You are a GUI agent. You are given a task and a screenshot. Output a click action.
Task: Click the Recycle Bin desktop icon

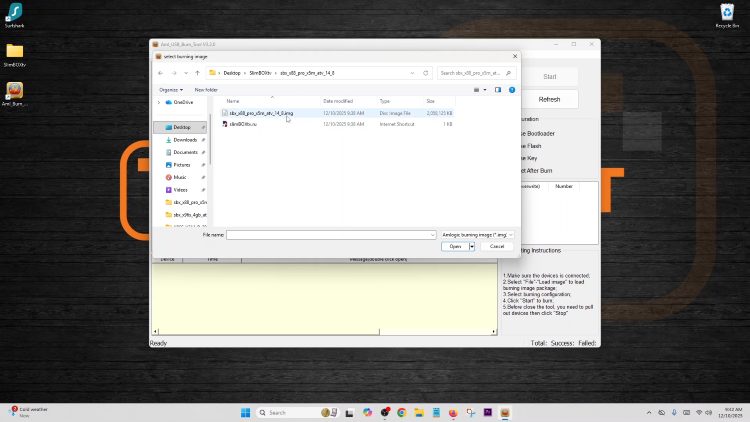(727, 15)
